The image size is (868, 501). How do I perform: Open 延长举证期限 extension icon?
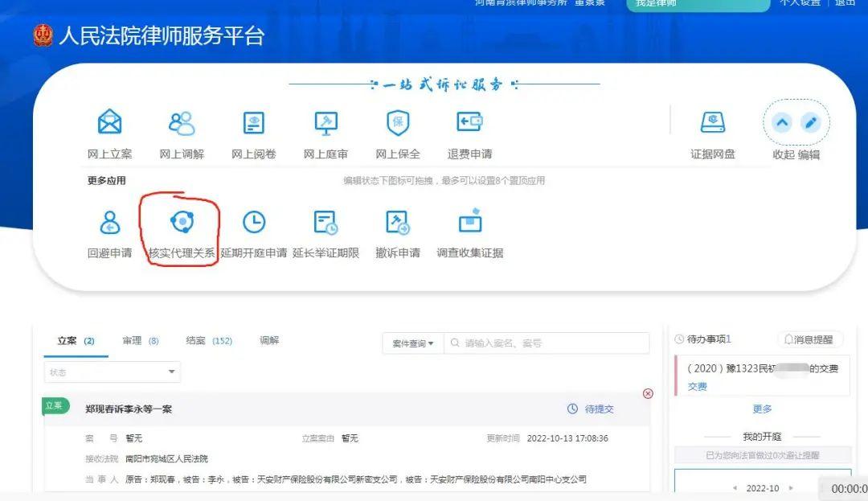click(325, 222)
